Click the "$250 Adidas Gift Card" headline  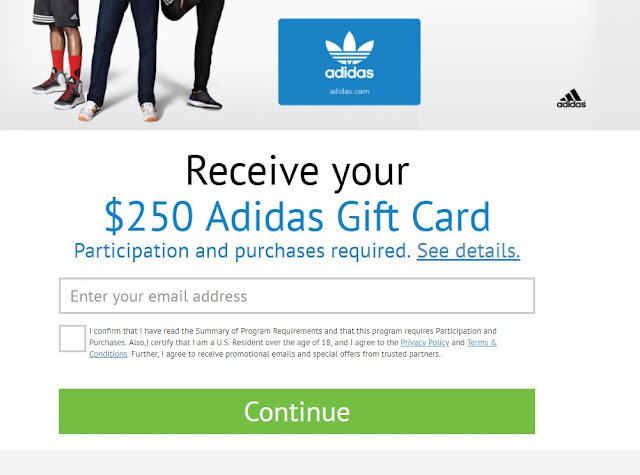297,216
